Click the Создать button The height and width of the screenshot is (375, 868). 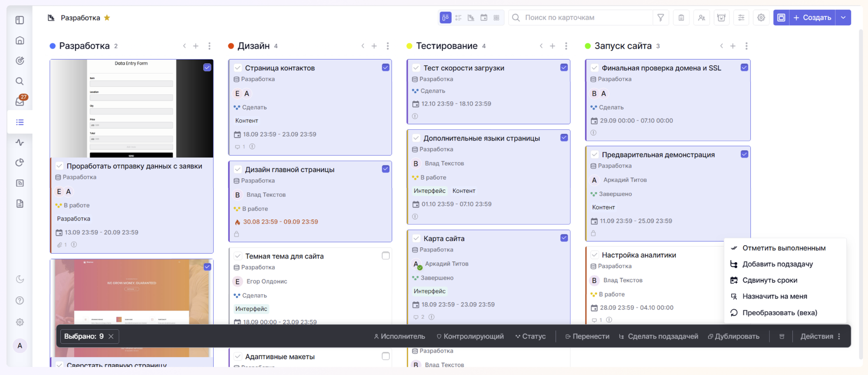tap(812, 18)
